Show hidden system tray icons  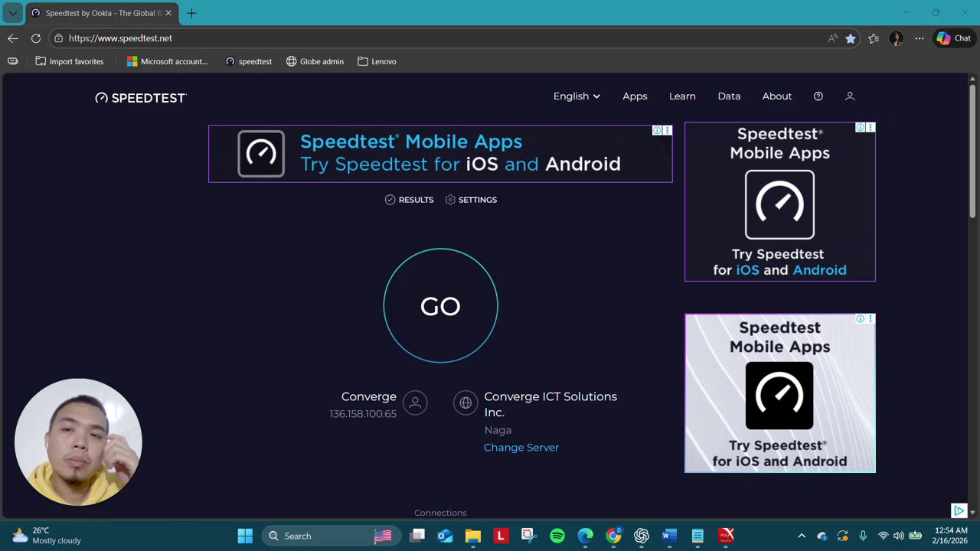point(802,536)
